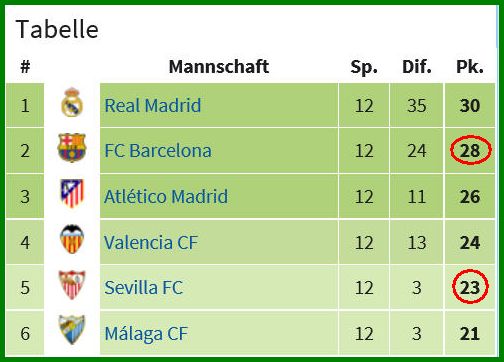The height and width of the screenshot is (362, 504).
Task: Open the Málaga CF team link
Action: point(146,333)
